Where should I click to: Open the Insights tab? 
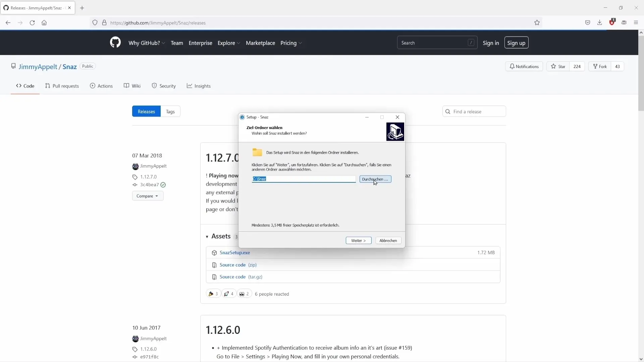[199, 86]
